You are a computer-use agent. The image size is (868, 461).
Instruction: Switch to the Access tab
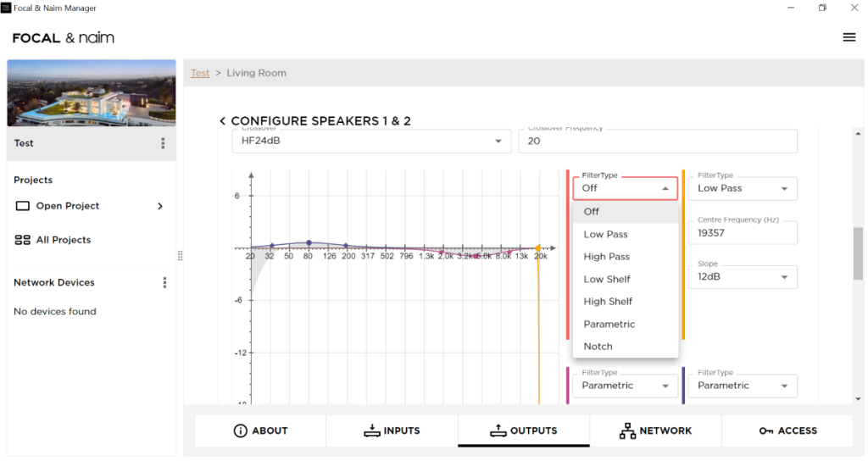tap(787, 430)
